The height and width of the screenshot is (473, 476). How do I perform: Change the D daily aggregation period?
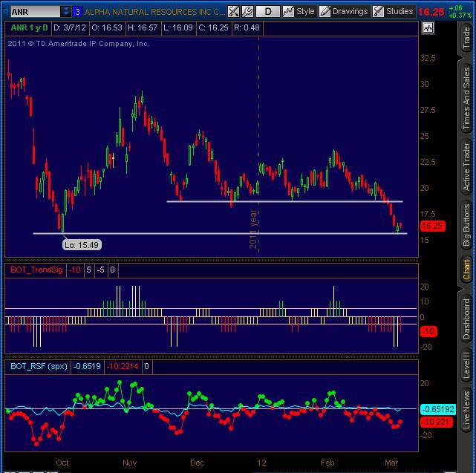pyautogui.click(x=268, y=12)
